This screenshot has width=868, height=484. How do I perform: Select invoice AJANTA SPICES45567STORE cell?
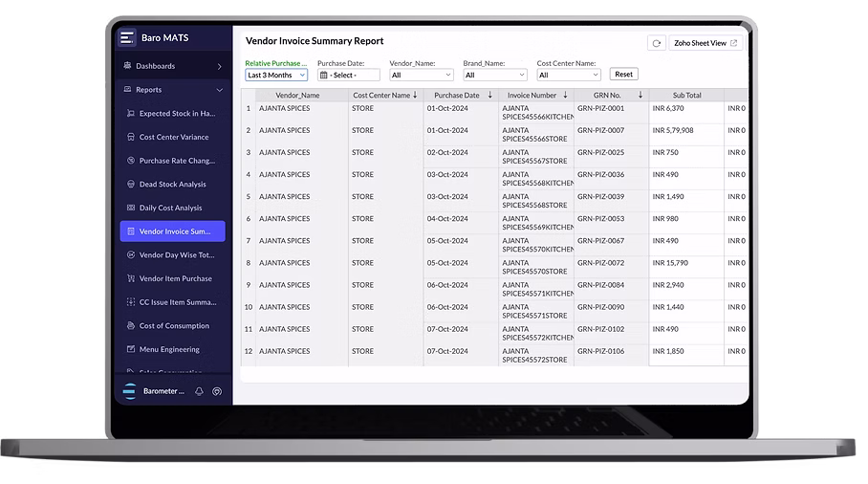(x=536, y=157)
